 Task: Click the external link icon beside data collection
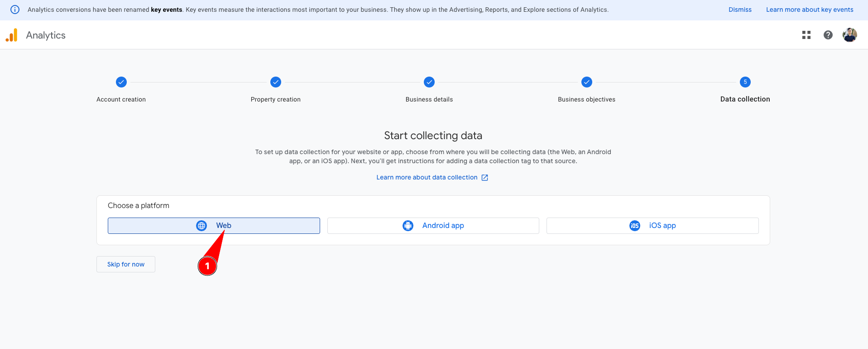coord(484,178)
